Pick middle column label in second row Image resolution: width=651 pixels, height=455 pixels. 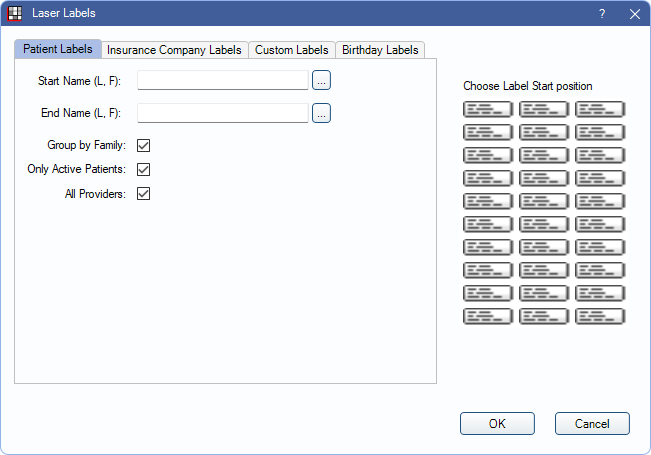click(x=544, y=132)
